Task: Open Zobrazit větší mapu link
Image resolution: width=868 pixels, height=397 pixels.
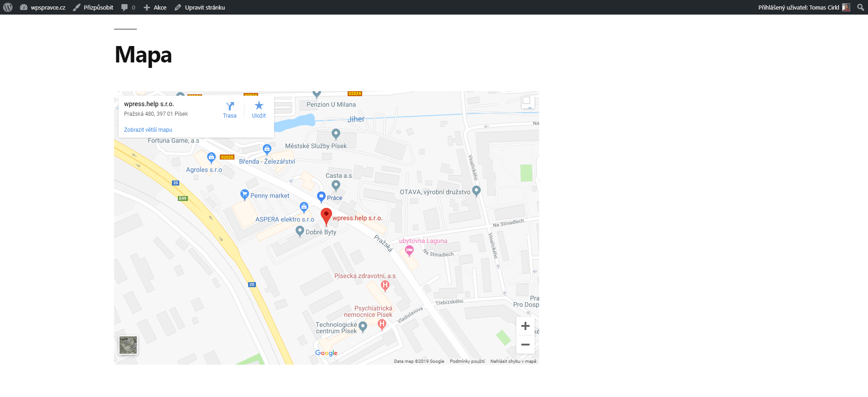Action: (148, 130)
